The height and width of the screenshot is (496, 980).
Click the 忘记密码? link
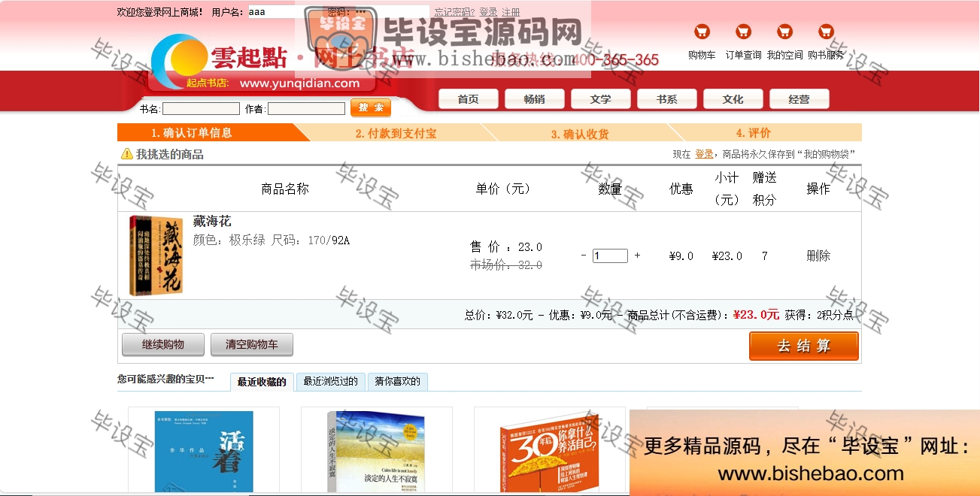point(454,12)
